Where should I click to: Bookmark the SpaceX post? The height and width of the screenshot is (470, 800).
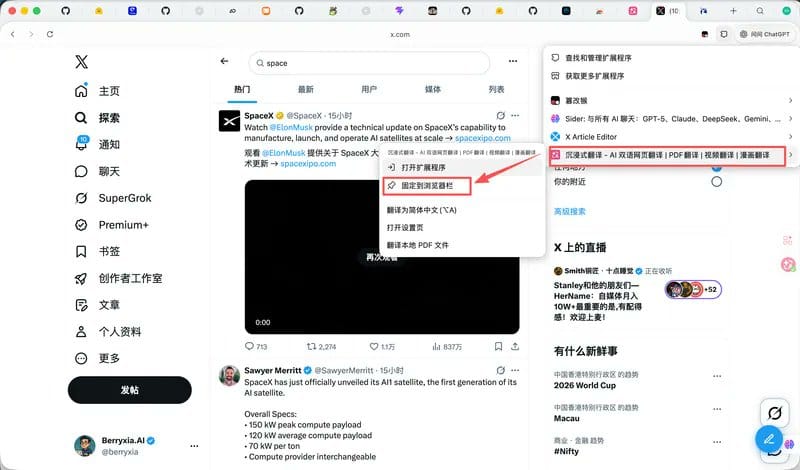point(498,347)
